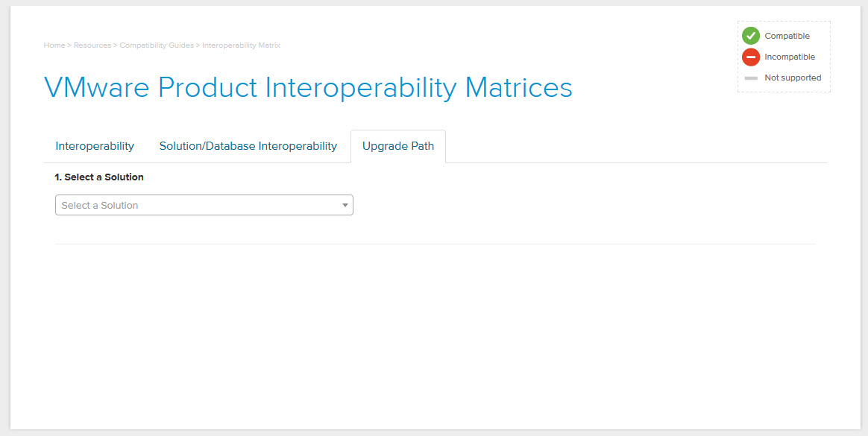Select the Upgrade Path tab
The height and width of the screenshot is (436, 868).
(398, 147)
